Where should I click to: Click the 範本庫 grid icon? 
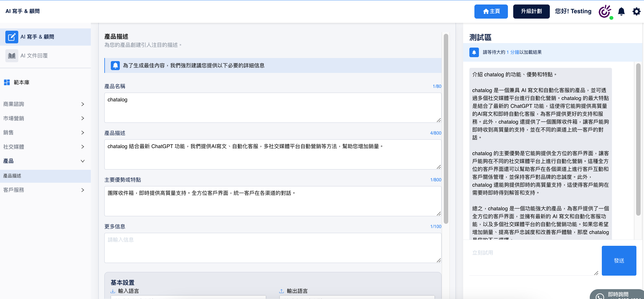pos(7,82)
